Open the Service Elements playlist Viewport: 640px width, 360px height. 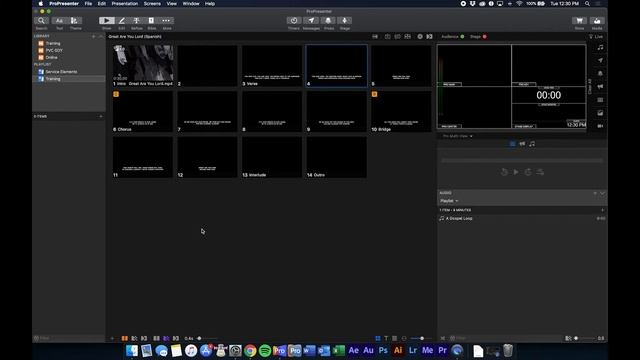point(69,72)
